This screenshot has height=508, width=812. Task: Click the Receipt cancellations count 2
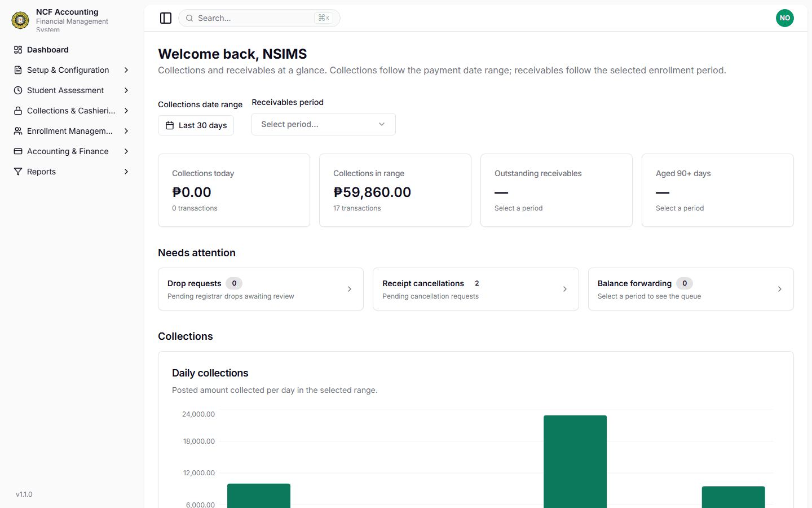477,283
